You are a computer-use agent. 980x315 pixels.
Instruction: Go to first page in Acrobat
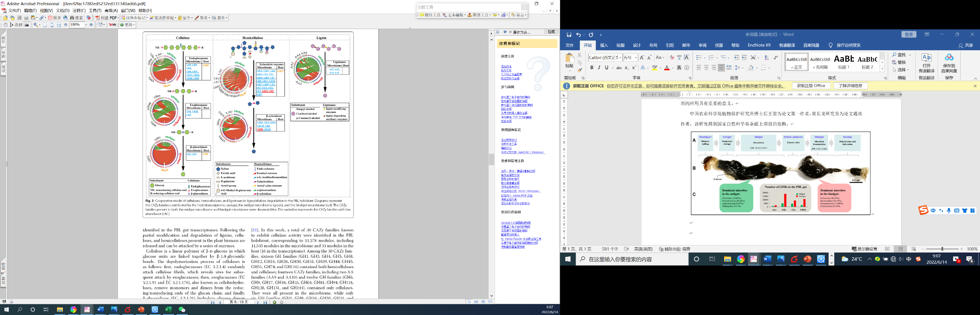click(x=213, y=302)
